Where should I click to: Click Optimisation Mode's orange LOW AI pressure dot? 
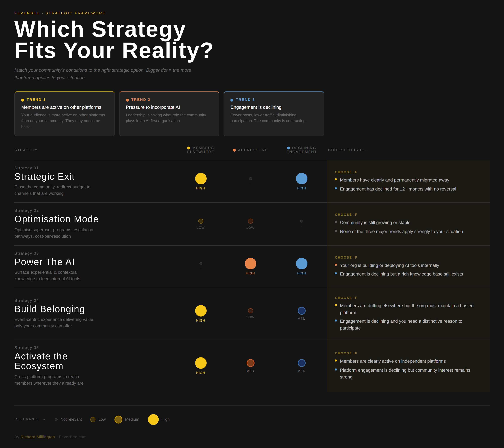click(250, 221)
